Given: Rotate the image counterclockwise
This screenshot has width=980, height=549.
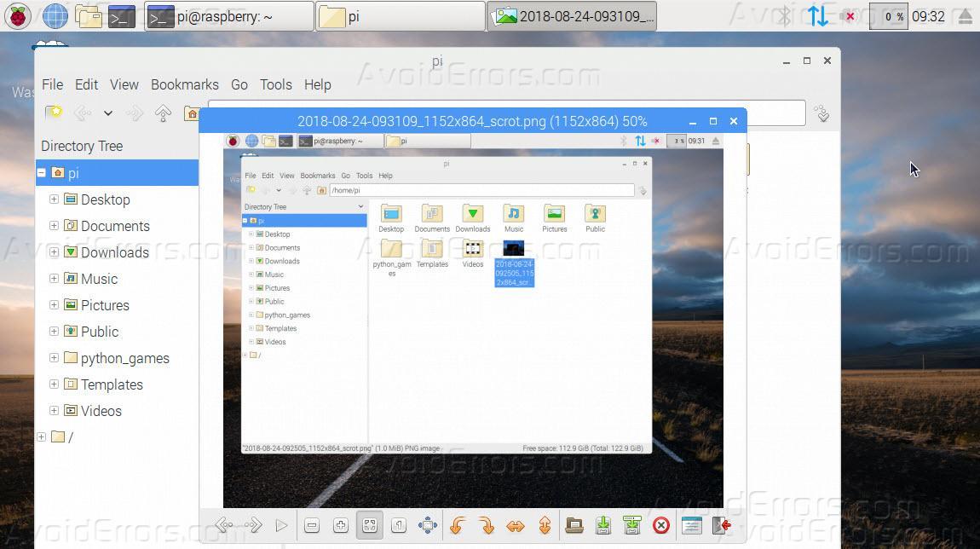Looking at the screenshot, I should pyautogui.click(x=457, y=526).
